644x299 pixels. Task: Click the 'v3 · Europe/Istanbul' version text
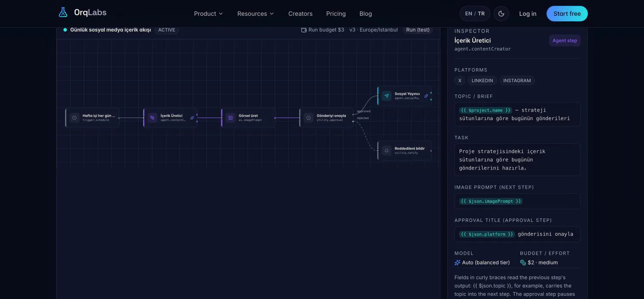pos(374,30)
